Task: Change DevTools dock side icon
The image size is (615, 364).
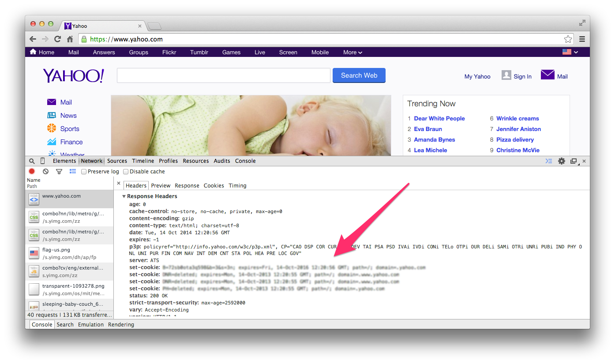Action: pyautogui.click(x=574, y=161)
